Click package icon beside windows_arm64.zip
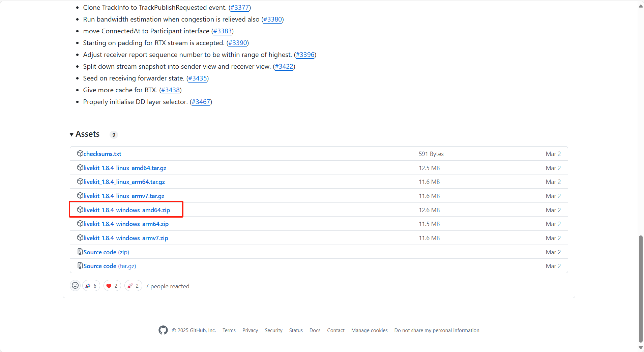Image resolution: width=644 pixels, height=352 pixels. [x=80, y=224]
